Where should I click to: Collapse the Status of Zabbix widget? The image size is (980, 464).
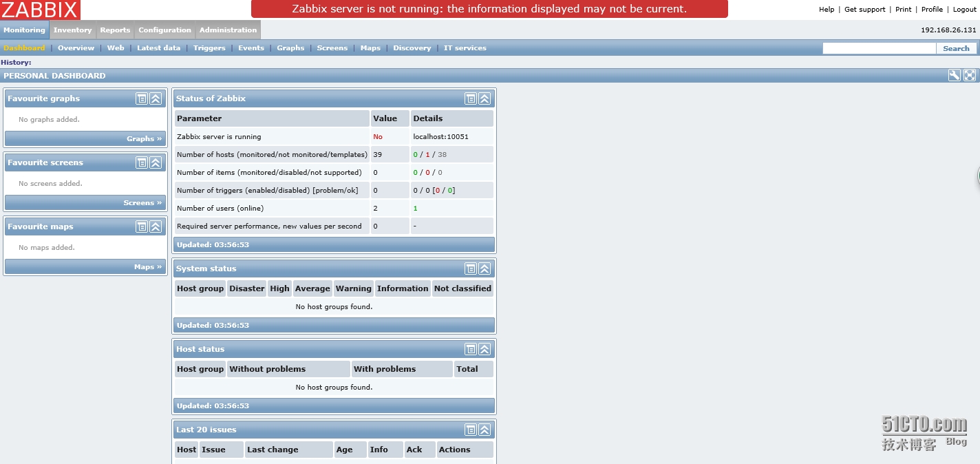484,98
